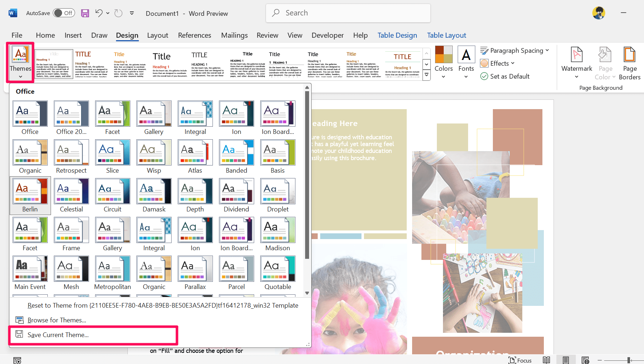Click Browse for Themes option
The height and width of the screenshot is (364, 644).
[x=160, y=320]
